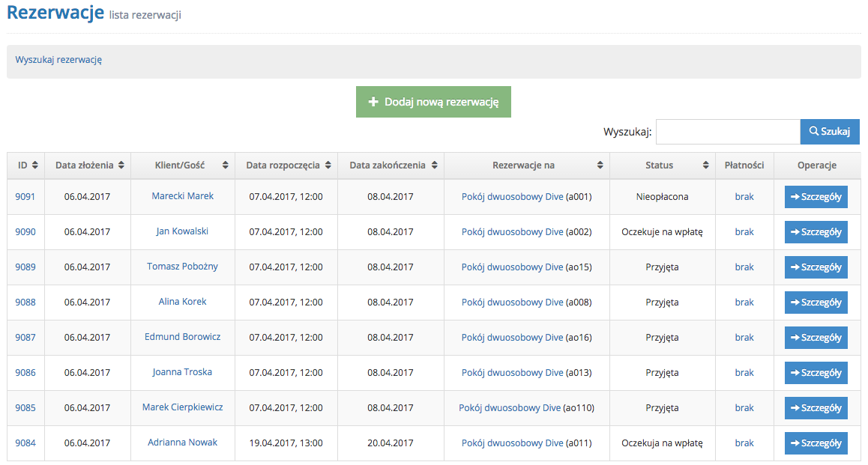Click Nieopłacona status of reservation 9091
Viewport: 868px width, 465px height.
tap(662, 197)
